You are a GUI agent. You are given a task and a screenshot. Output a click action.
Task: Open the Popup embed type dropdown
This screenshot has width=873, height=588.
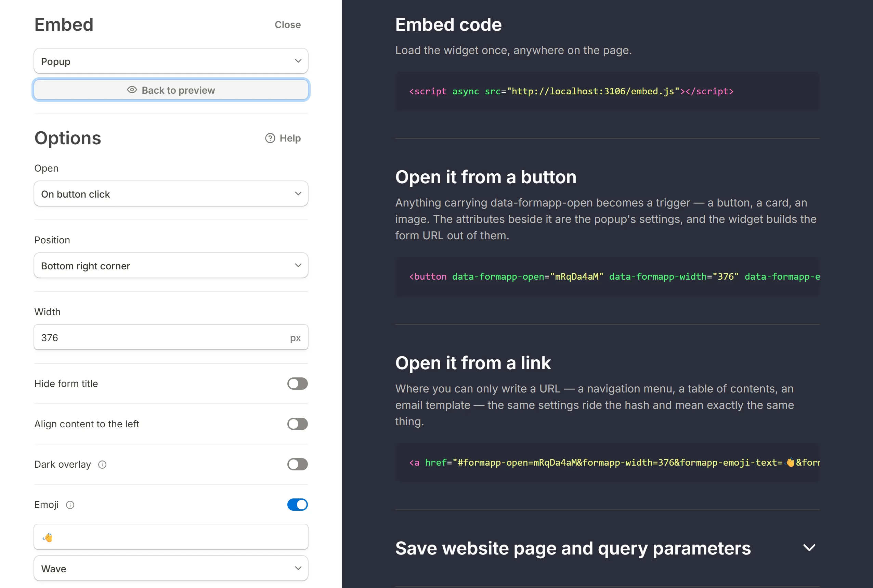[x=171, y=61]
